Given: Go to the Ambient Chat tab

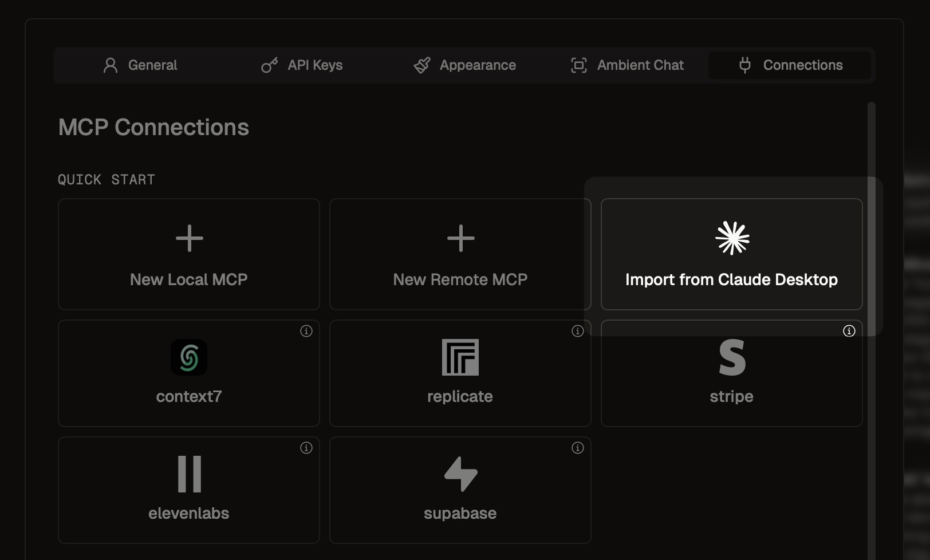Looking at the screenshot, I should [x=628, y=65].
